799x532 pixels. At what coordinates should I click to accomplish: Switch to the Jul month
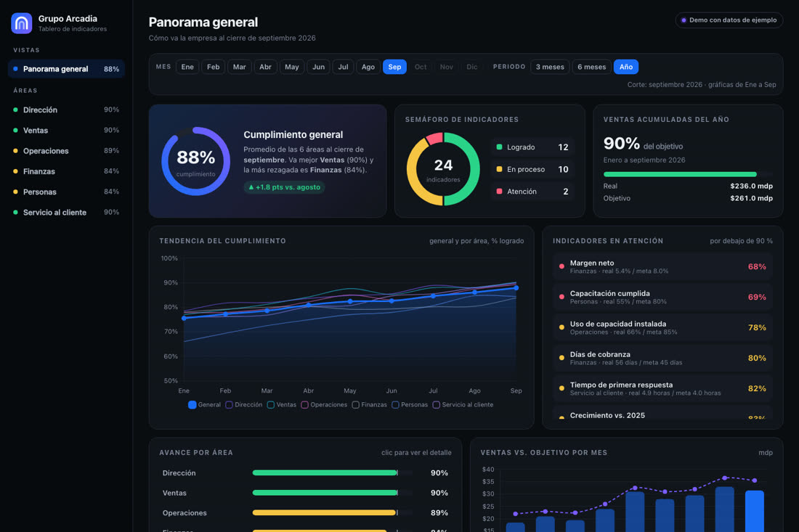click(344, 67)
